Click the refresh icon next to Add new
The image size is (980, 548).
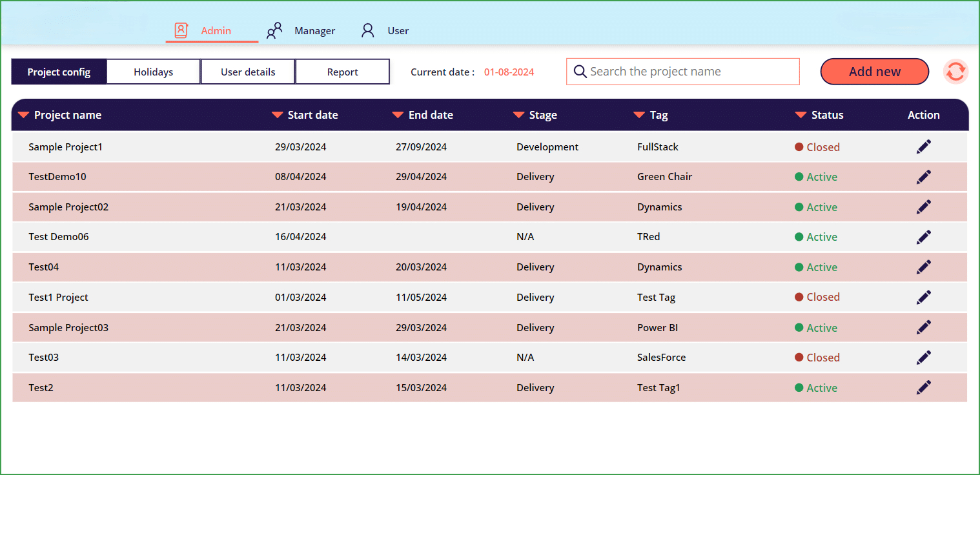point(955,72)
